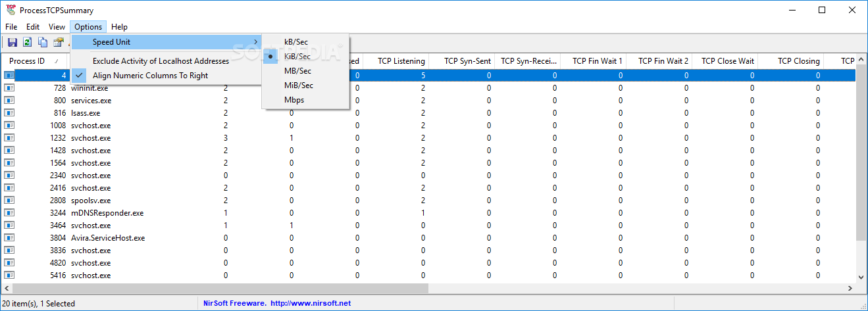Image resolution: width=868 pixels, height=311 pixels.
Task: Expand the Speed Unit submenu
Action: pos(166,42)
